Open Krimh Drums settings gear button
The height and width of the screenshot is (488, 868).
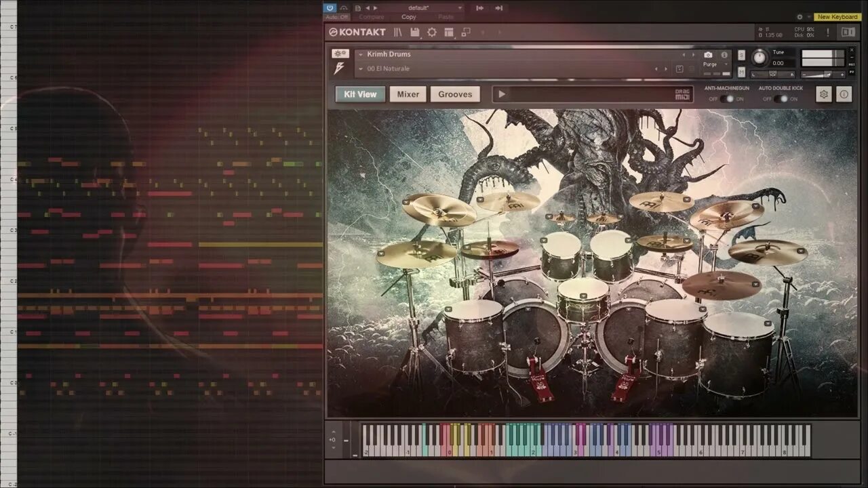(x=823, y=94)
